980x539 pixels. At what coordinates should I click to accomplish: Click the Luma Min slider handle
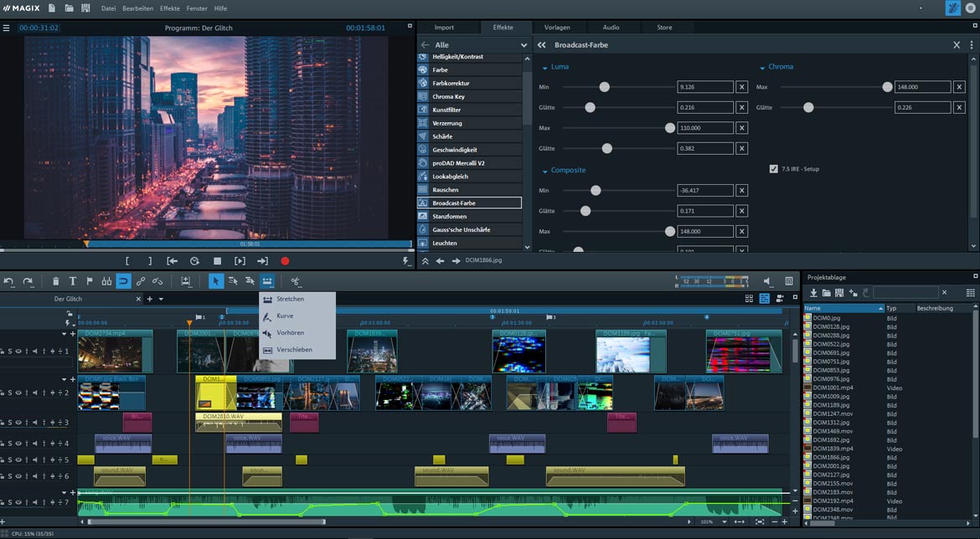coord(605,87)
